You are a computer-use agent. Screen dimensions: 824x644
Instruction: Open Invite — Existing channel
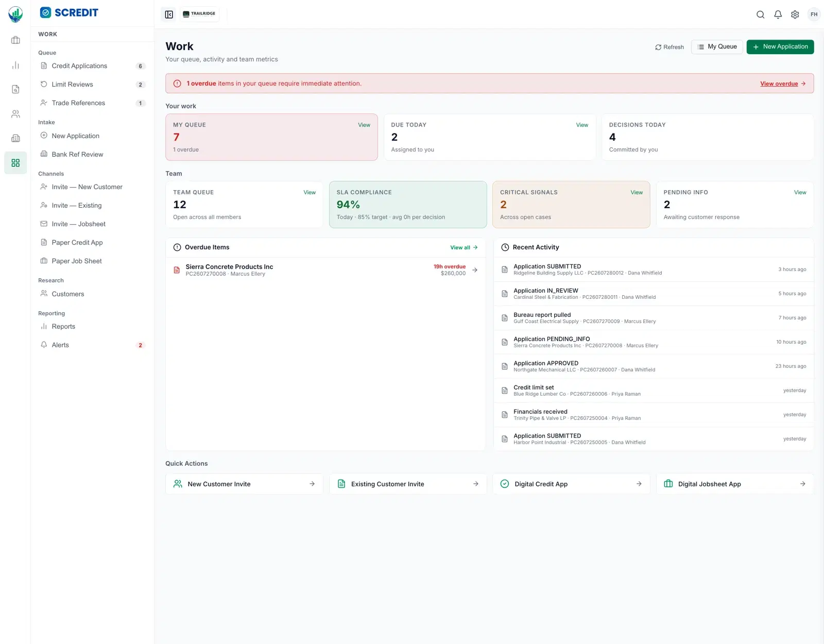(93, 206)
